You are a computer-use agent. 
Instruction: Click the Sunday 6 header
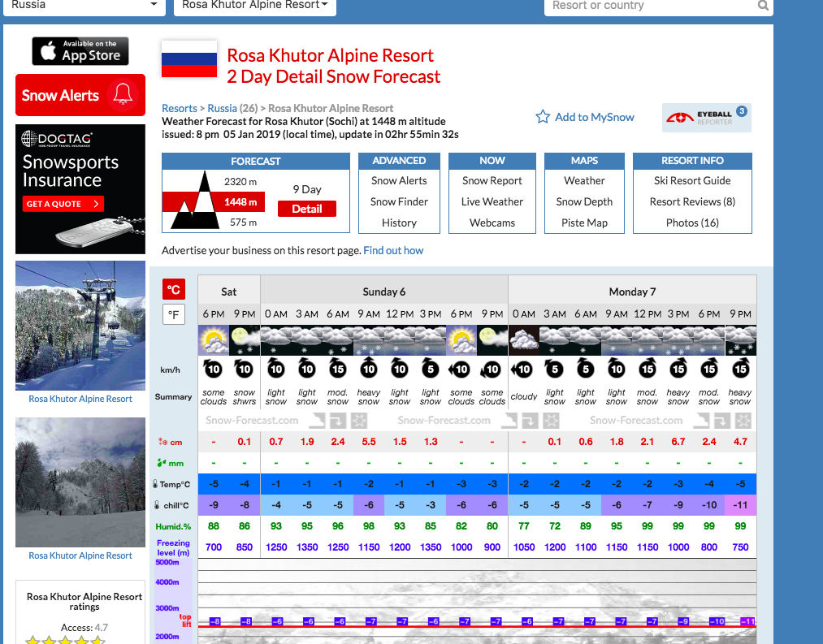pos(384,292)
